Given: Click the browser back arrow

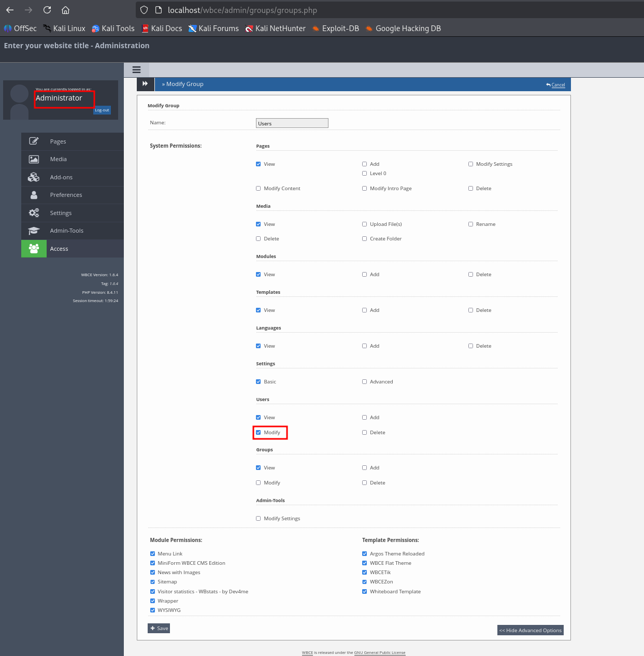Looking at the screenshot, I should [x=10, y=10].
